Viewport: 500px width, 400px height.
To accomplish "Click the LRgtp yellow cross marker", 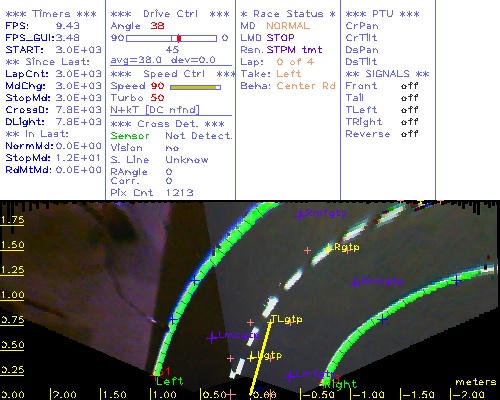I will point(329,248).
